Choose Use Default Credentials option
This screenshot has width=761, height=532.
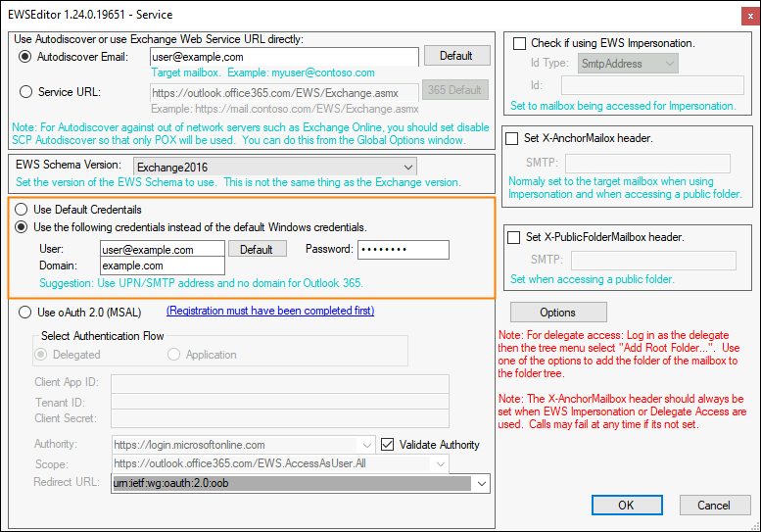coord(21,210)
